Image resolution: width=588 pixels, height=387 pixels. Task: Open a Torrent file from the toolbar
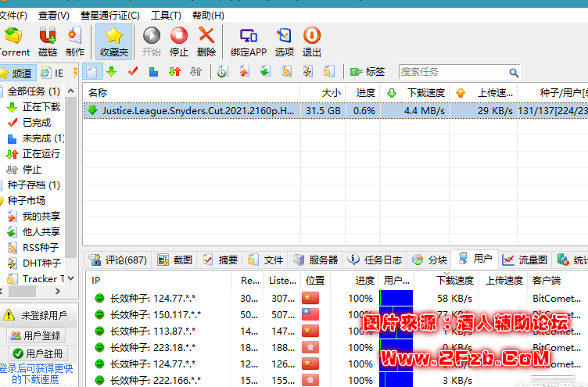click(x=13, y=41)
